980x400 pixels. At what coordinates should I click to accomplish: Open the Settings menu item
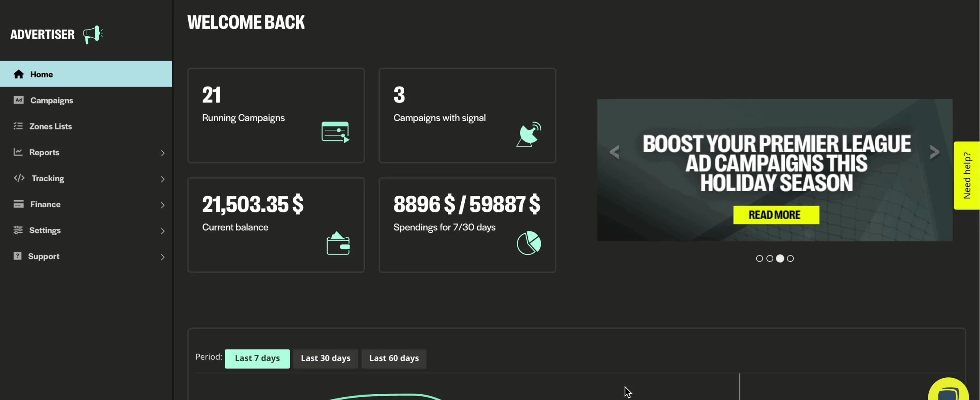[86, 230]
